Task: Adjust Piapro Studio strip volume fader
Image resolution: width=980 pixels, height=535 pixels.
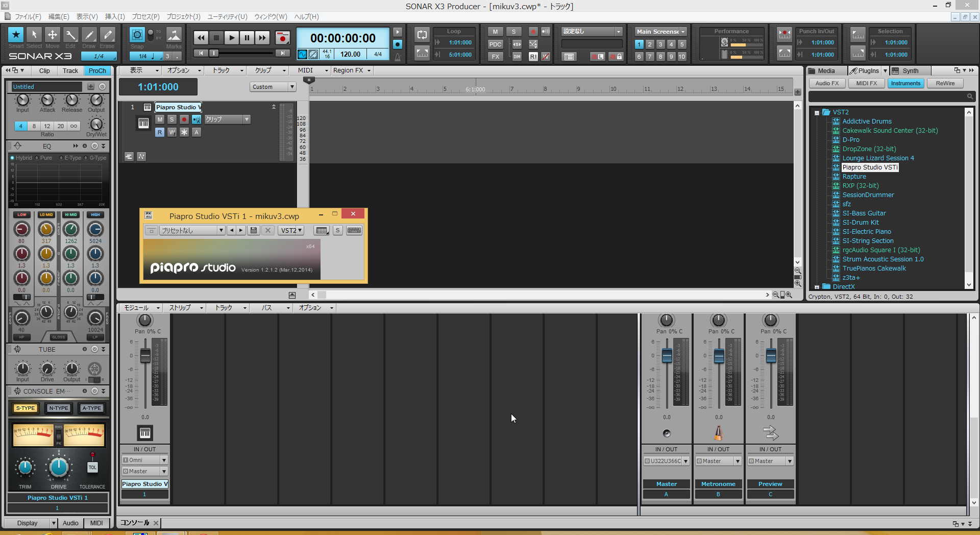Action: pos(145,356)
